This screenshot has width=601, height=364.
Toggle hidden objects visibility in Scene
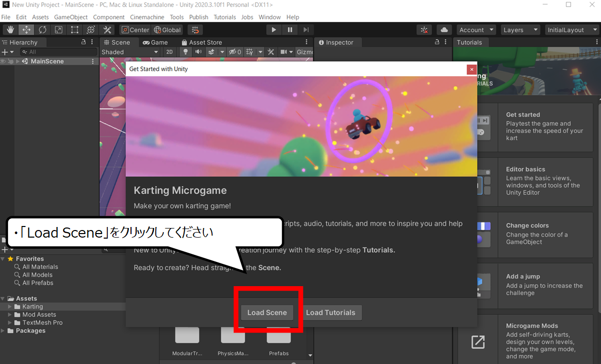point(235,52)
